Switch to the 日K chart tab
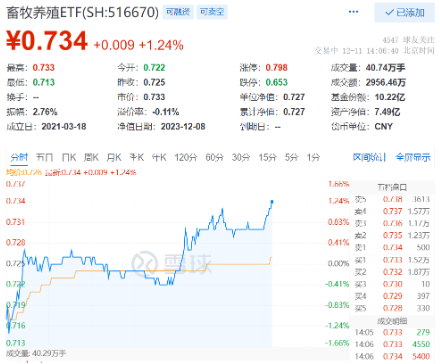The width and height of the screenshot is (440, 364). coord(69,157)
